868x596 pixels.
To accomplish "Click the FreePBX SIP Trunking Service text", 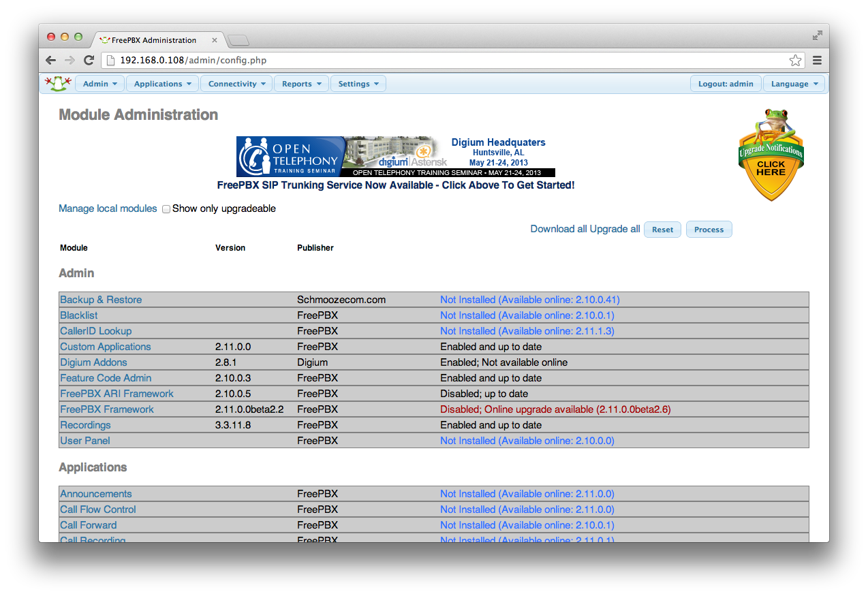I will pyautogui.click(x=396, y=185).
